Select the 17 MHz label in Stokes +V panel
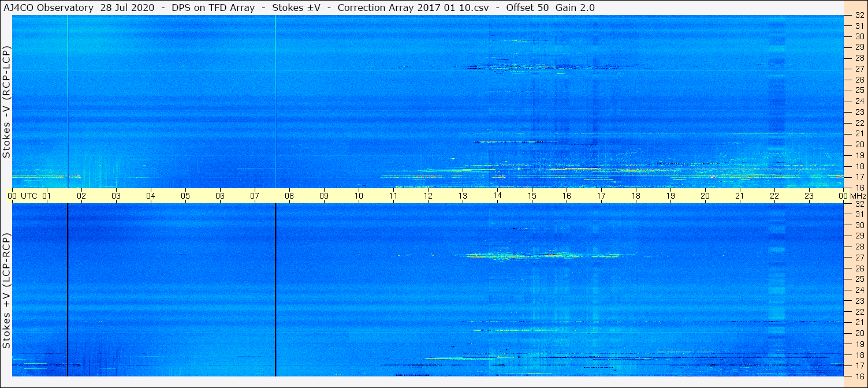Viewport: 868px width, 388px height. click(859, 365)
